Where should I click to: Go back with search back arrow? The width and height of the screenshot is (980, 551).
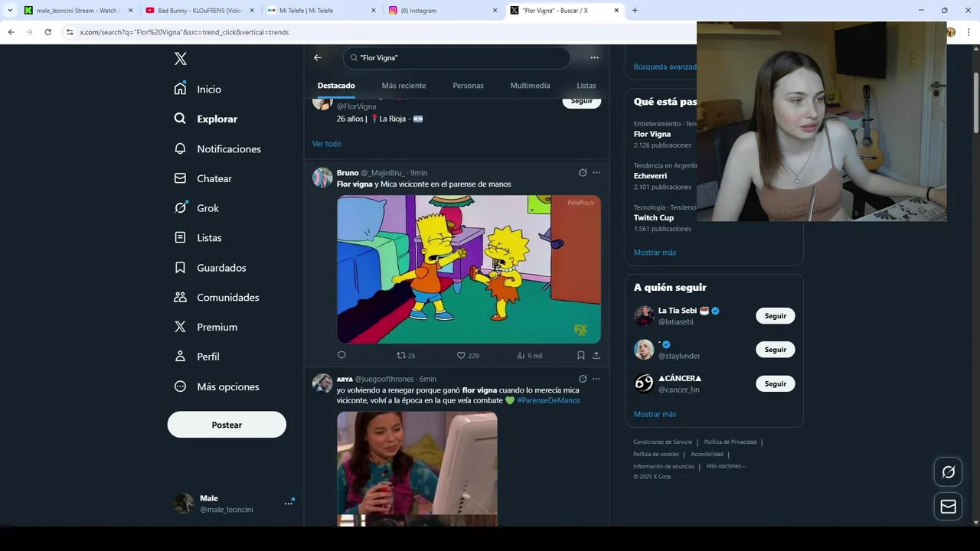point(318,57)
